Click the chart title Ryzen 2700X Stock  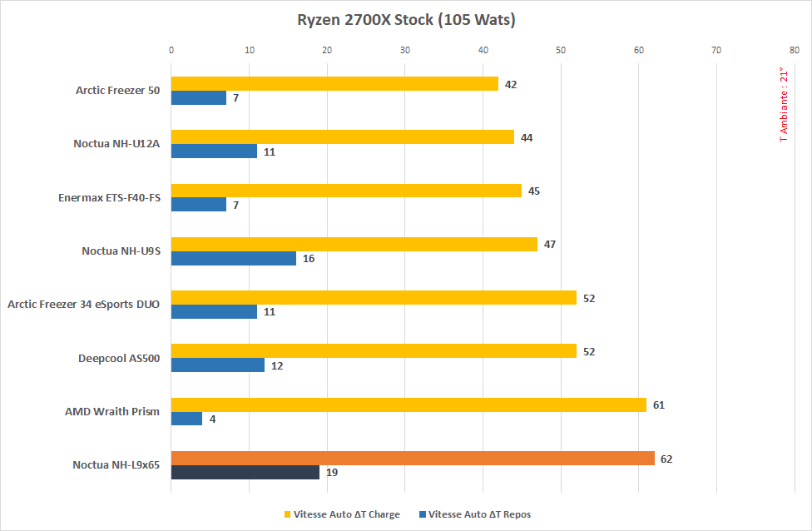click(x=406, y=20)
